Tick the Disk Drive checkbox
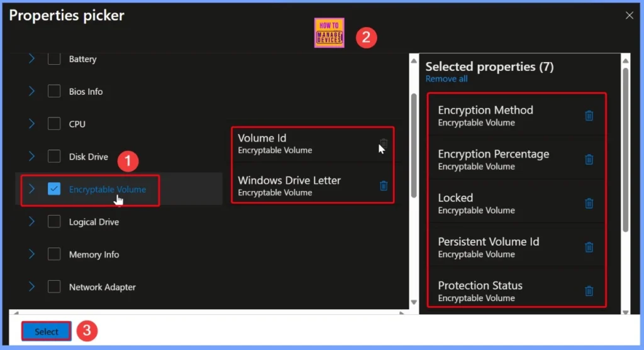The image size is (644, 350). (54, 156)
